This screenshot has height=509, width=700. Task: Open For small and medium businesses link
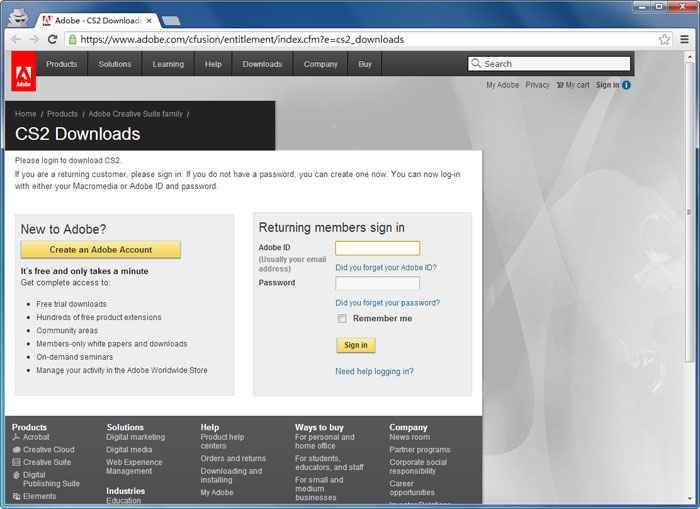(x=319, y=488)
